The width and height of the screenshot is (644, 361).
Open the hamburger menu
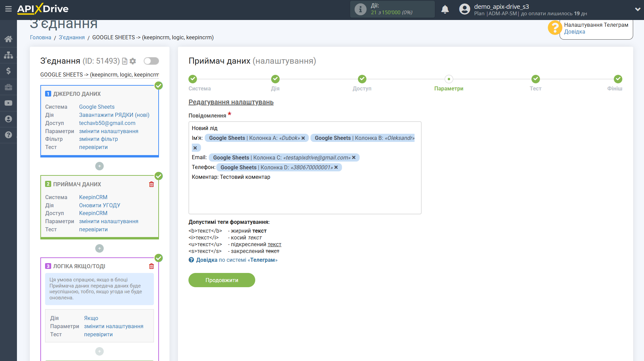click(8, 9)
